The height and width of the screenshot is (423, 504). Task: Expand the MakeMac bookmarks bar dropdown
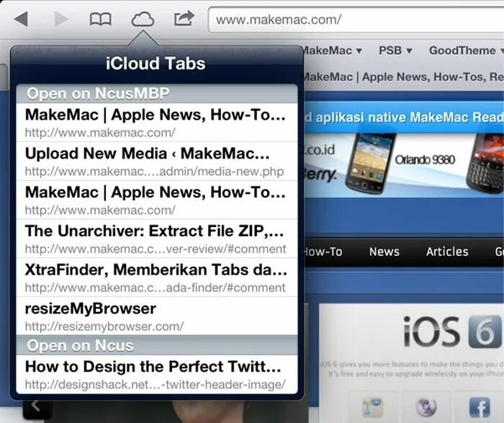pyautogui.click(x=332, y=50)
